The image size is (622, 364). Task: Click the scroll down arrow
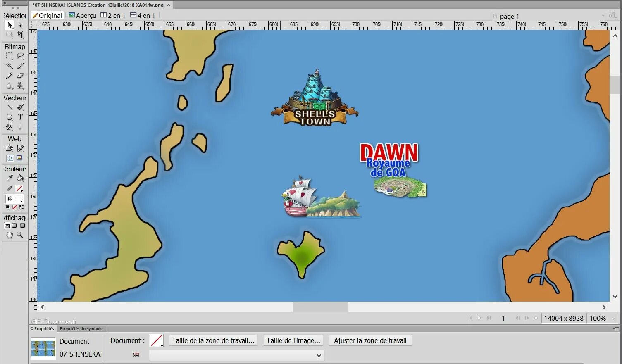coord(615,296)
